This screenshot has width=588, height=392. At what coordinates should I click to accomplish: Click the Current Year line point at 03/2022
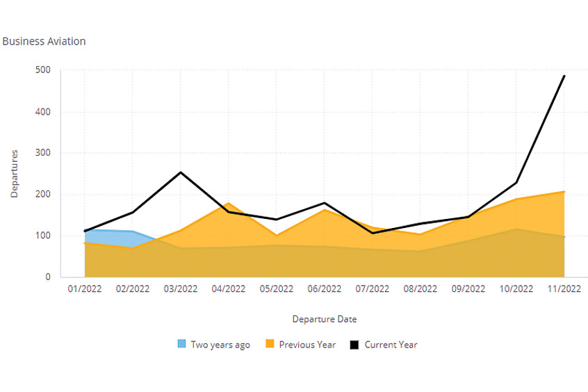181,172
